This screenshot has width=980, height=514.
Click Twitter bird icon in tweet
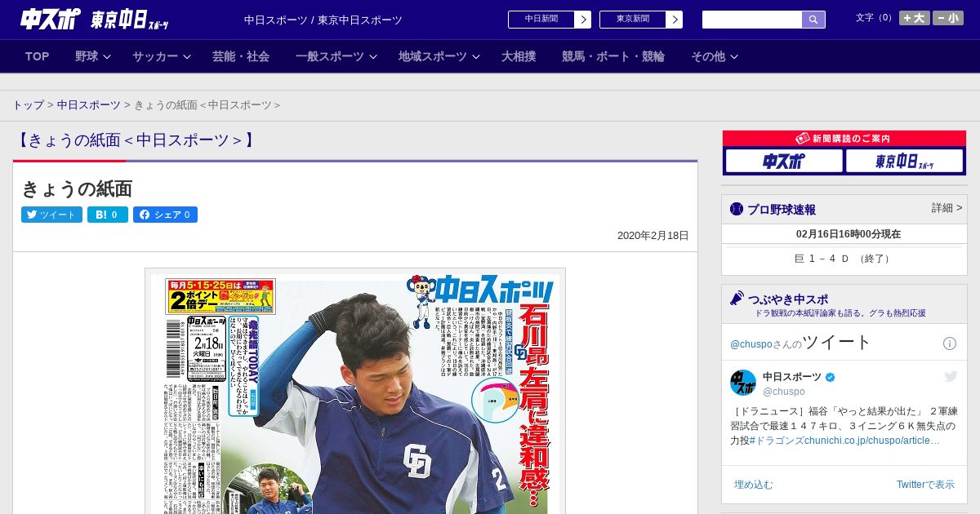[x=951, y=376]
